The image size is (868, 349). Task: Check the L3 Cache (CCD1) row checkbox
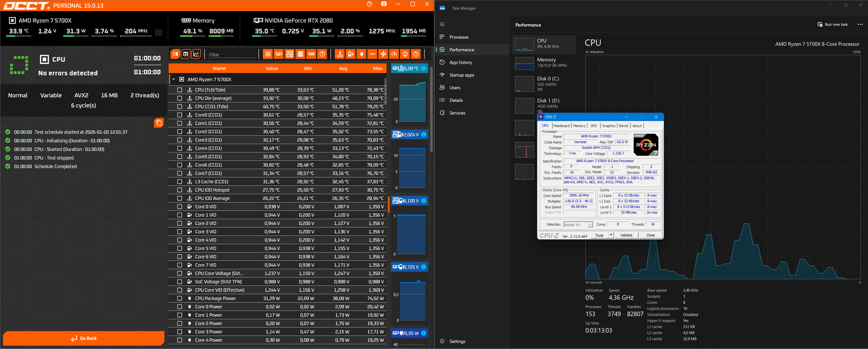click(x=180, y=181)
